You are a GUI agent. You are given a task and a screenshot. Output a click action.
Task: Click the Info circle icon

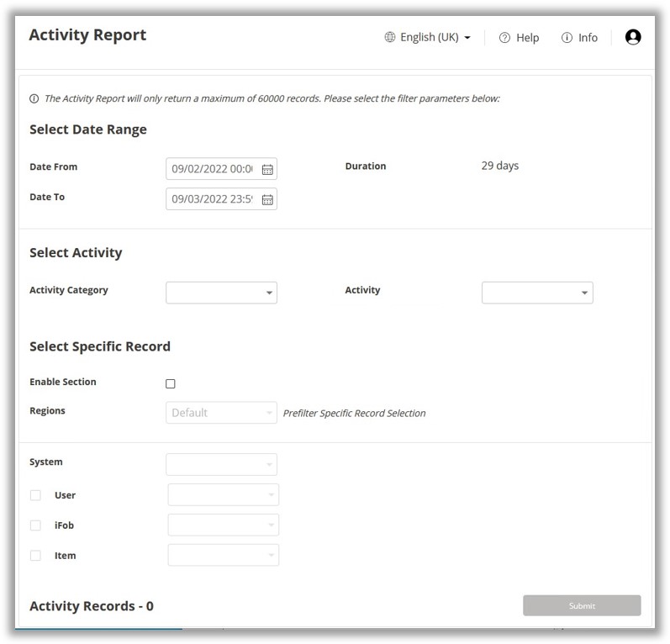pyautogui.click(x=567, y=38)
